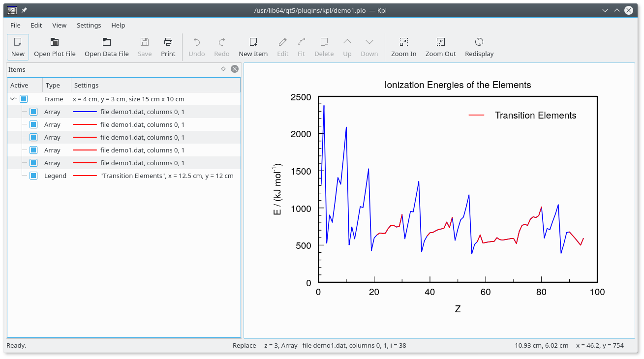Click the Edit pencil toolbar icon
644x359 pixels.
pos(283,47)
